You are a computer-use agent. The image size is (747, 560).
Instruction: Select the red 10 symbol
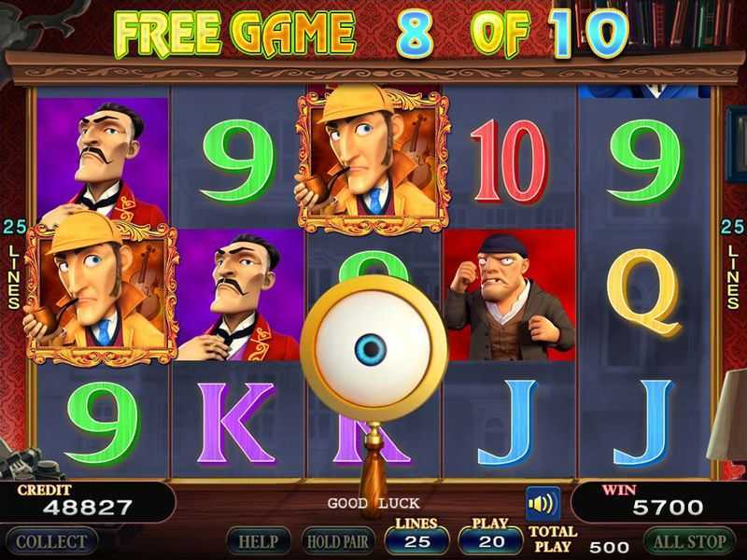click(x=509, y=161)
